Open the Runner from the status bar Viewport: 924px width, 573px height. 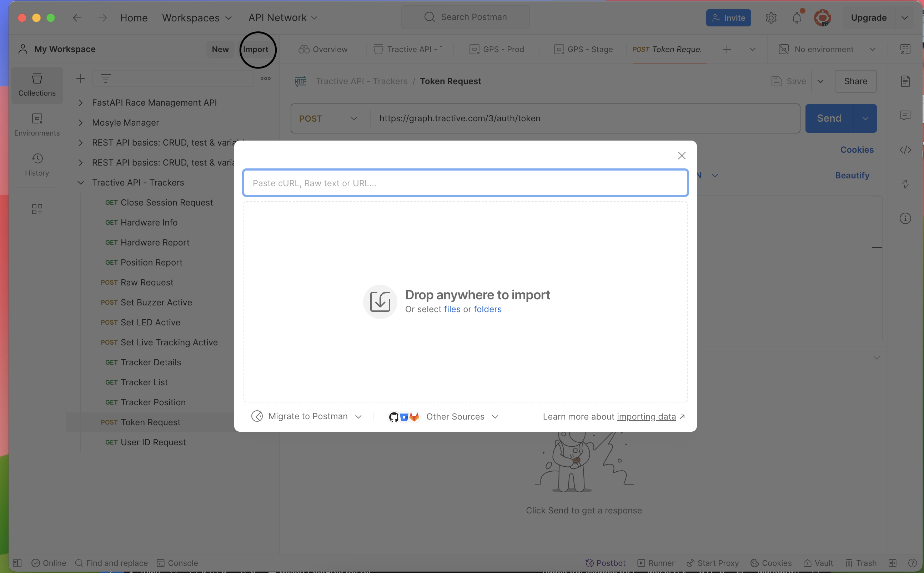(656, 563)
